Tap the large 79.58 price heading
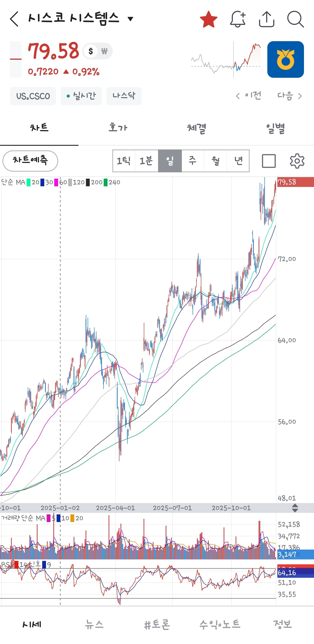The image size is (314, 644). pos(54,51)
